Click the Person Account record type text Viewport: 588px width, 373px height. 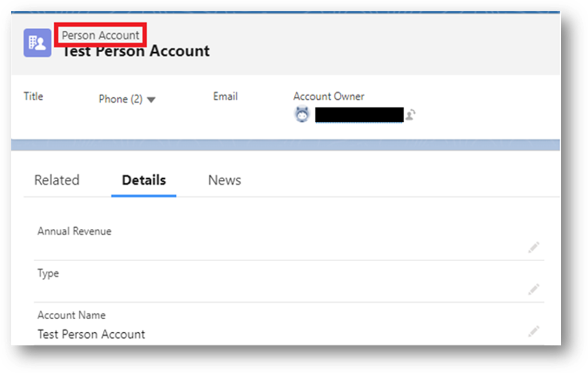(x=101, y=36)
